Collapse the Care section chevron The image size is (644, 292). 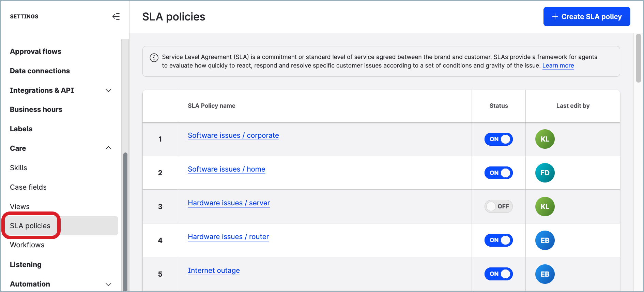108,148
